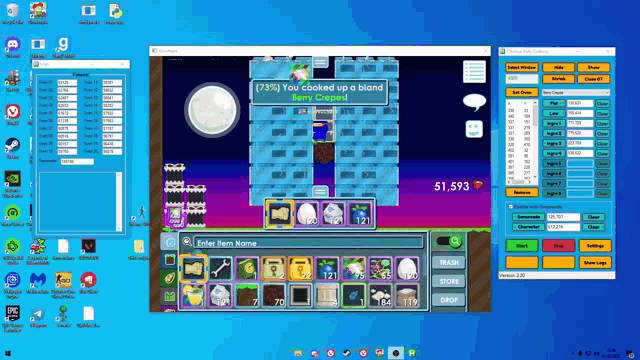Select the fist punch tool in inventory
The width and height of the screenshot is (640, 360).
[x=193, y=269]
